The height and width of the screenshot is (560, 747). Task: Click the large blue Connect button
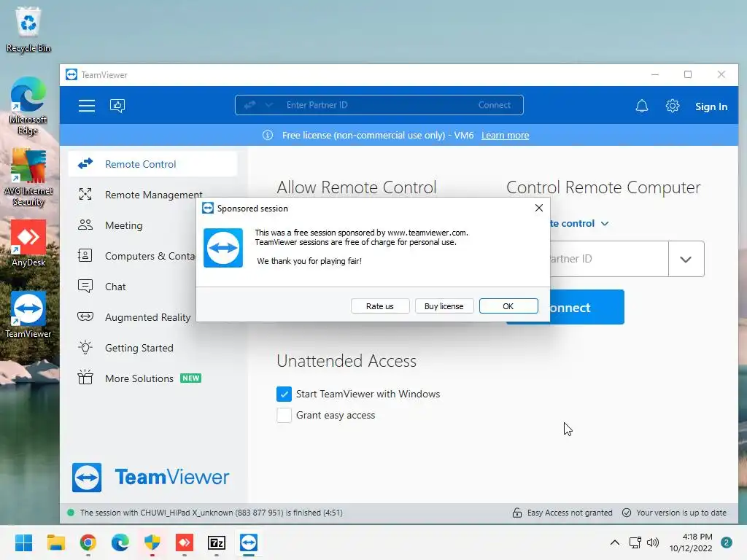(x=565, y=307)
